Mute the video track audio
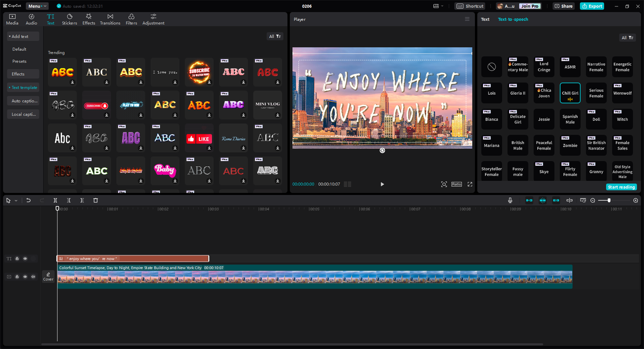The height and width of the screenshot is (349, 644). [x=33, y=276]
